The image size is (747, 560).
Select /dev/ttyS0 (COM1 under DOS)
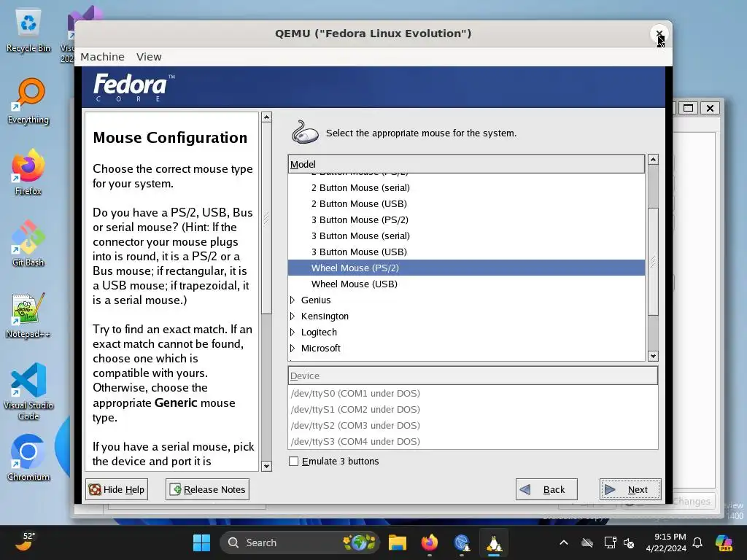tap(473, 393)
